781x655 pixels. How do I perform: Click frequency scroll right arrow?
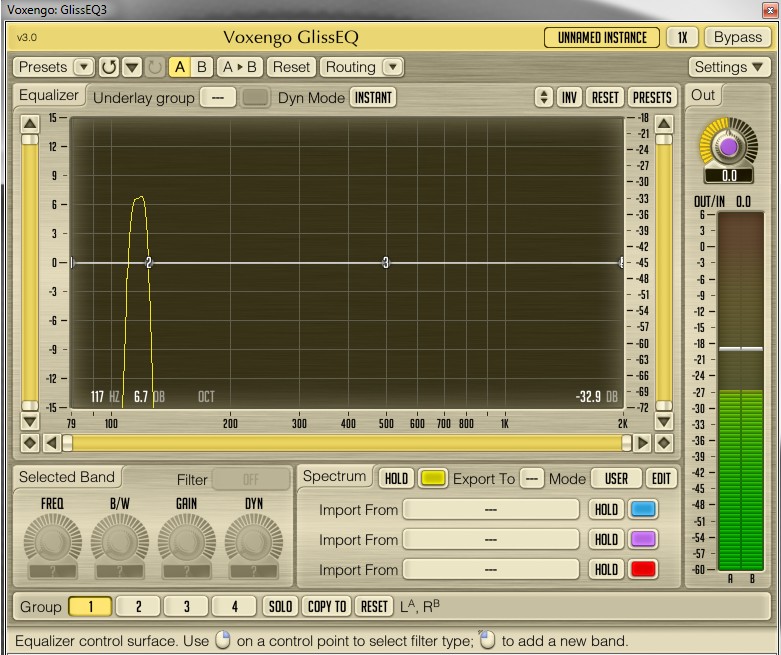(x=642, y=443)
